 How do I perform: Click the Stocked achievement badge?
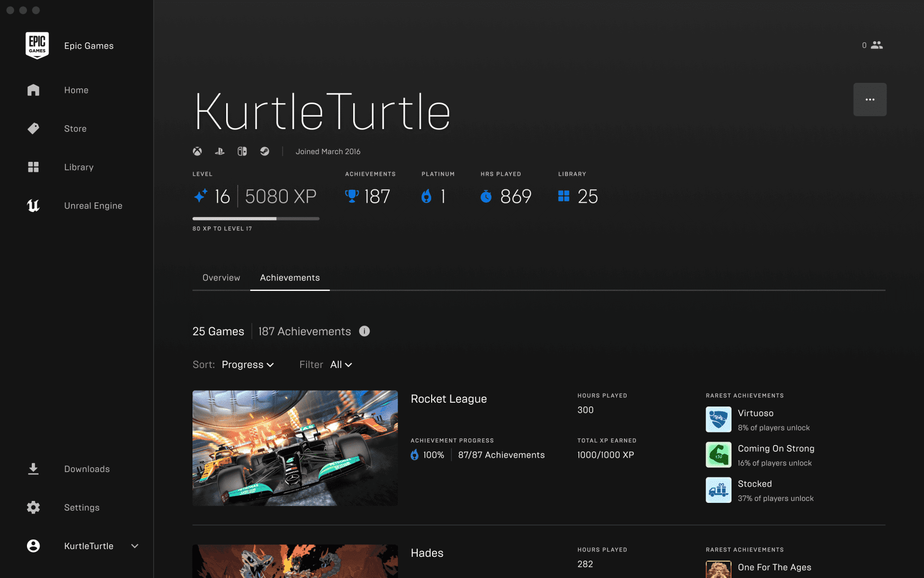719,490
